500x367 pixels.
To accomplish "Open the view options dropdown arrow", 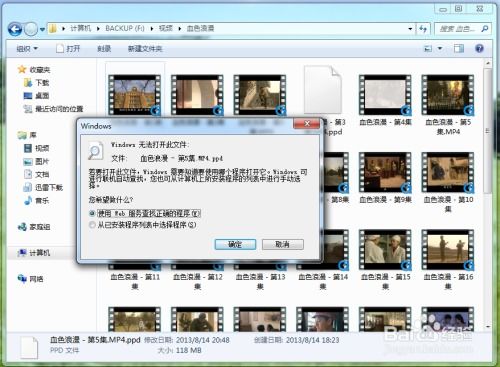I will tap(440, 49).
